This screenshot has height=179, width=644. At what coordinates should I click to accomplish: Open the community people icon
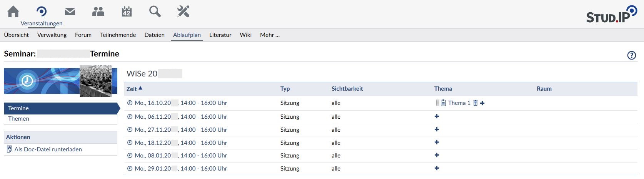point(98,12)
